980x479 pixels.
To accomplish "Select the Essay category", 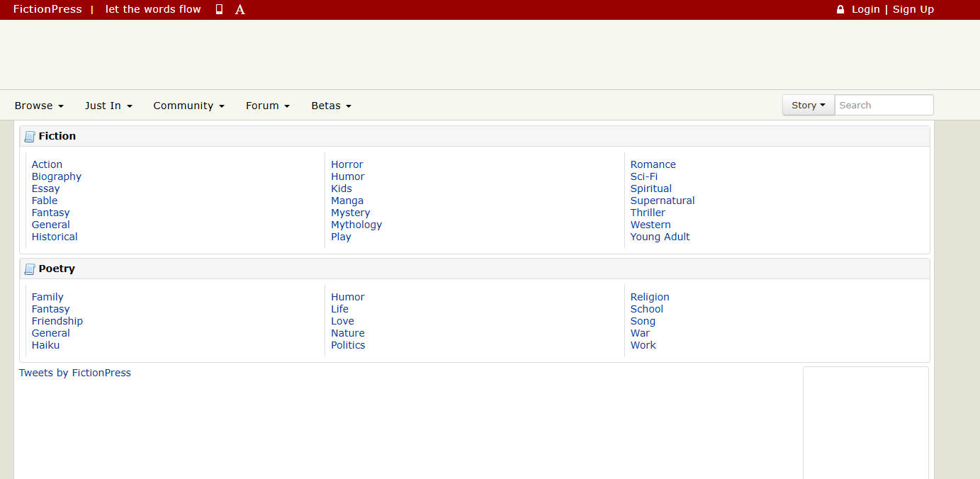I will (45, 188).
